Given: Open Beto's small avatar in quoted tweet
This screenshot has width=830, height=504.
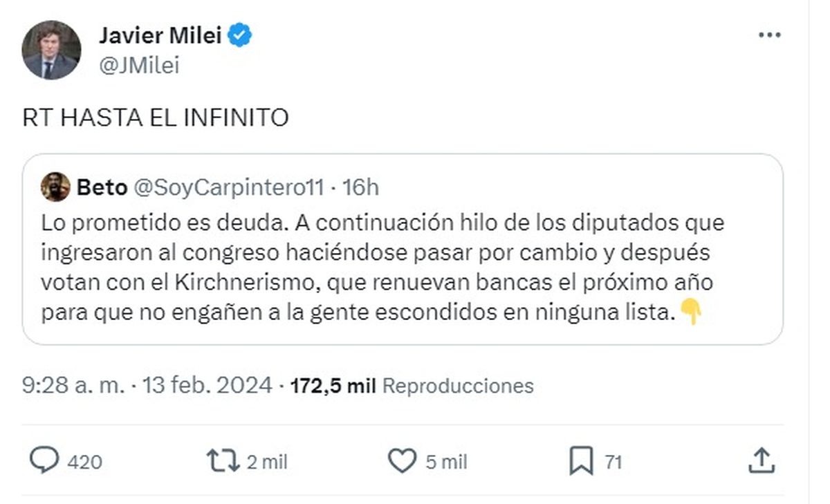Looking at the screenshot, I should 55,187.
